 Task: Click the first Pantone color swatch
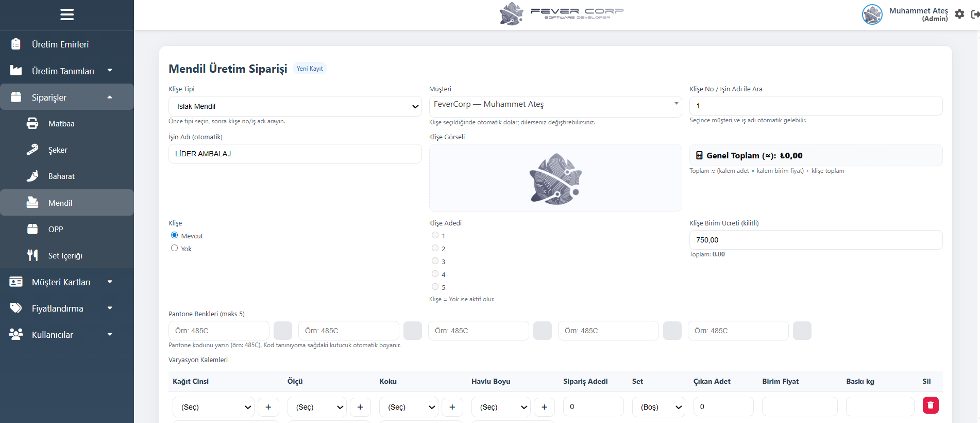coord(283,331)
